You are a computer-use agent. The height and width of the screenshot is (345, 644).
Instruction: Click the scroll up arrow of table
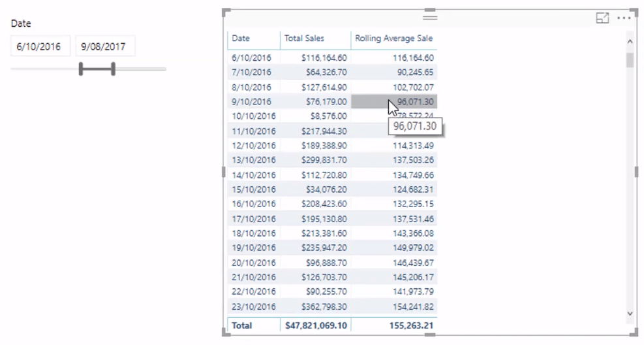click(630, 41)
